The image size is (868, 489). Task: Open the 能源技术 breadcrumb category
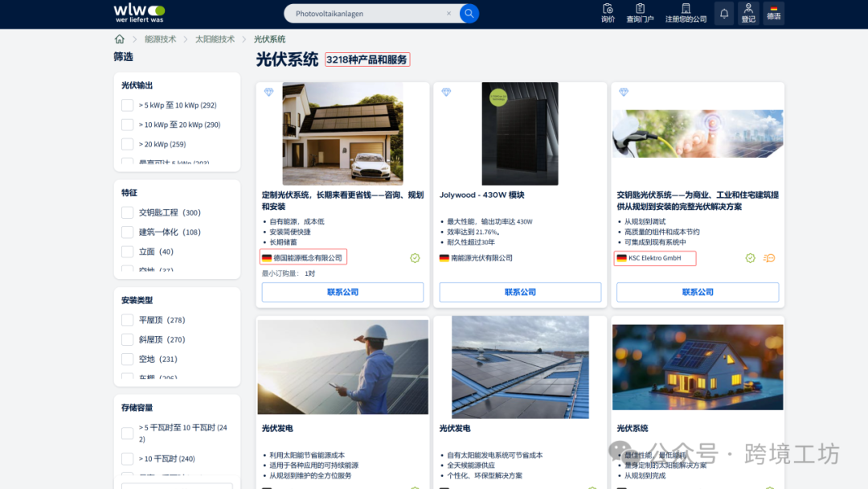tap(160, 38)
